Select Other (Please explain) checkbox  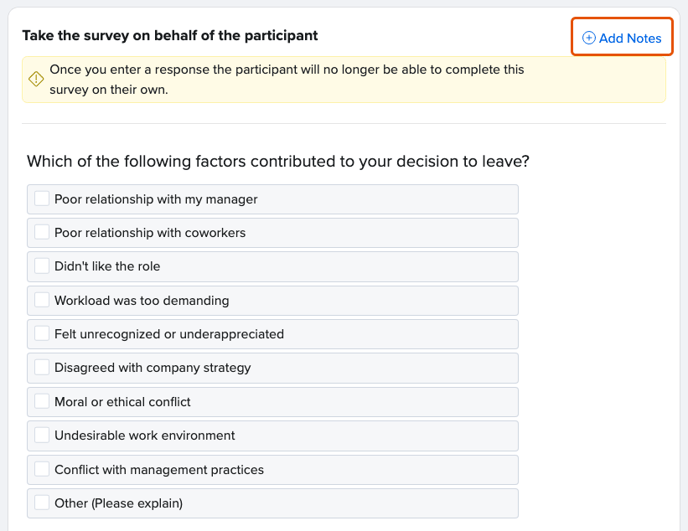click(42, 503)
